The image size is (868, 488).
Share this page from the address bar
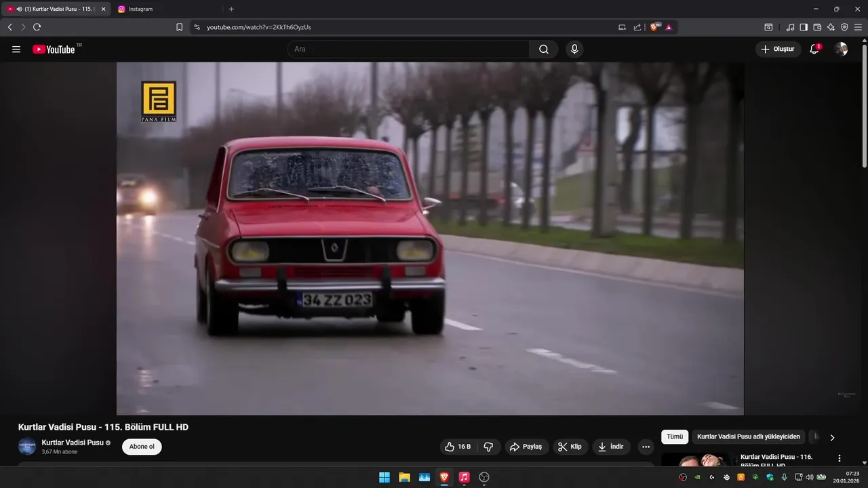[x=637, y=27]
